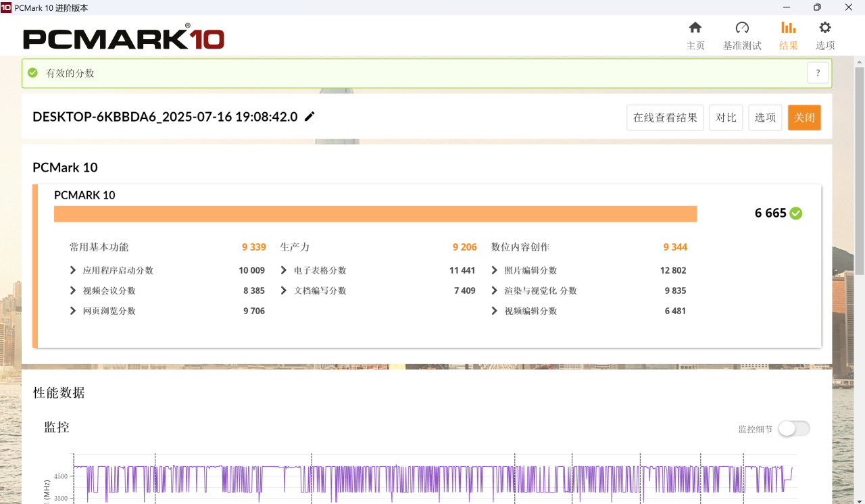Viewport: 865px width, 504px height.
Task: Switch to the 选项 tab label in navigation
Action: click(825, 46)
